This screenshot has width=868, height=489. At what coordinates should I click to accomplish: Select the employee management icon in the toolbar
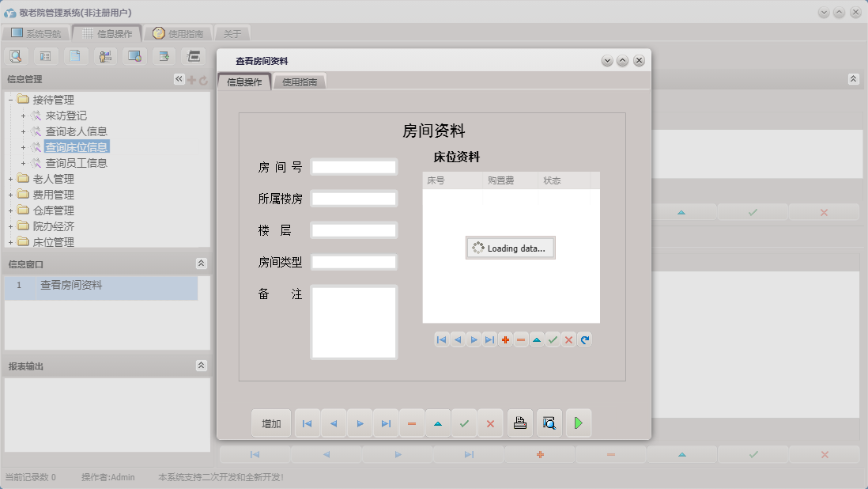click(104, 55)
